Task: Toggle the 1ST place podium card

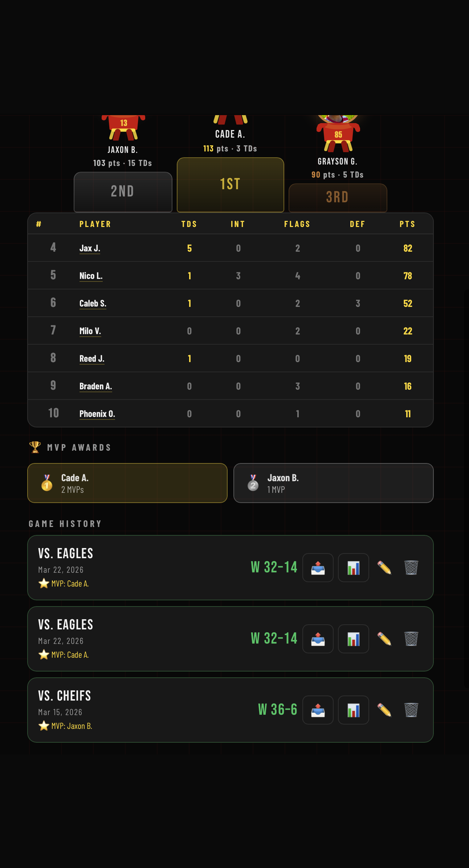Action: point(230,184)
